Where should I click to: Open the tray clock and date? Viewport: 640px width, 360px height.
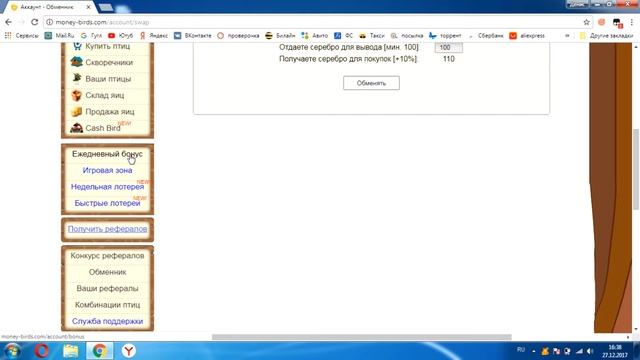pyautogui.click(x=615, y=351)
